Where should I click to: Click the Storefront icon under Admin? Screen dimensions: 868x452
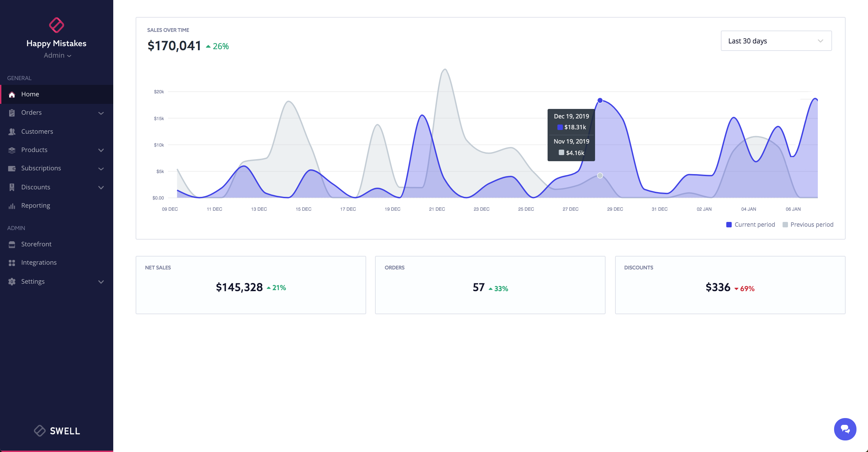(x=12, y=244)
